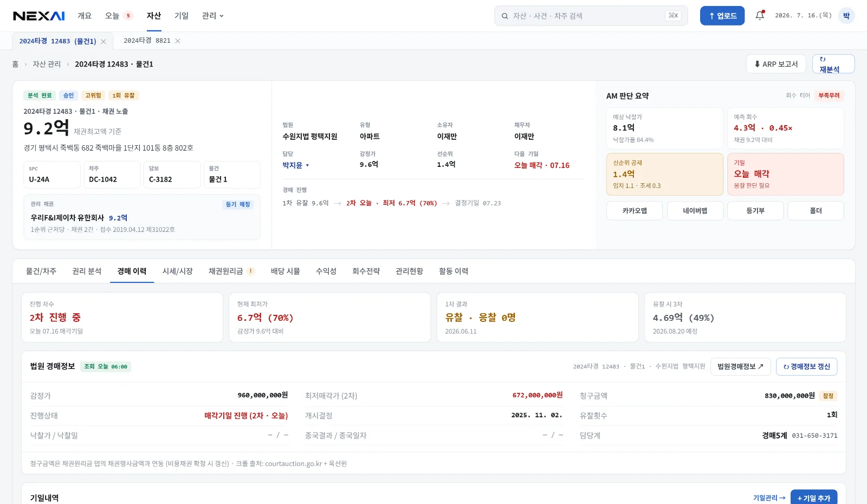Open the 회수전략 tab

(366, 271)
